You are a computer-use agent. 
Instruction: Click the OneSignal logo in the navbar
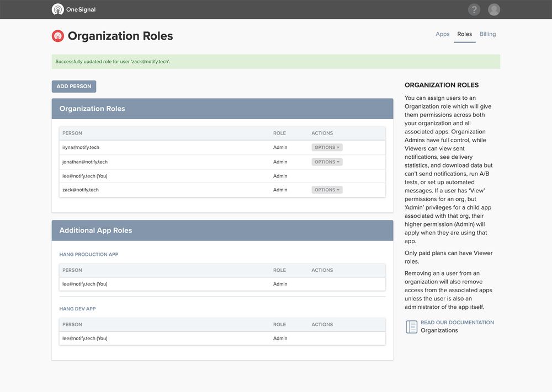73,9
